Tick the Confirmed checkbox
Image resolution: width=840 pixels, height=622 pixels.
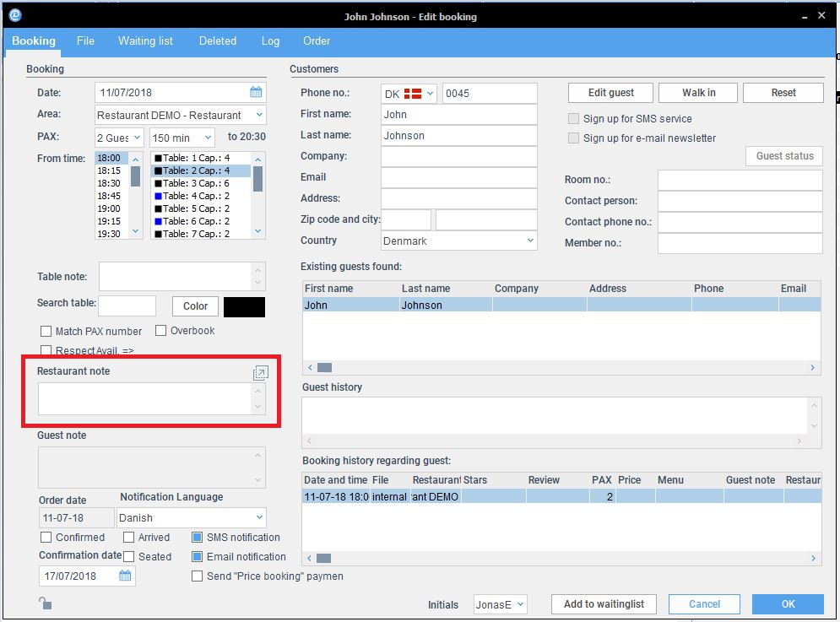[x=46, y=538]
